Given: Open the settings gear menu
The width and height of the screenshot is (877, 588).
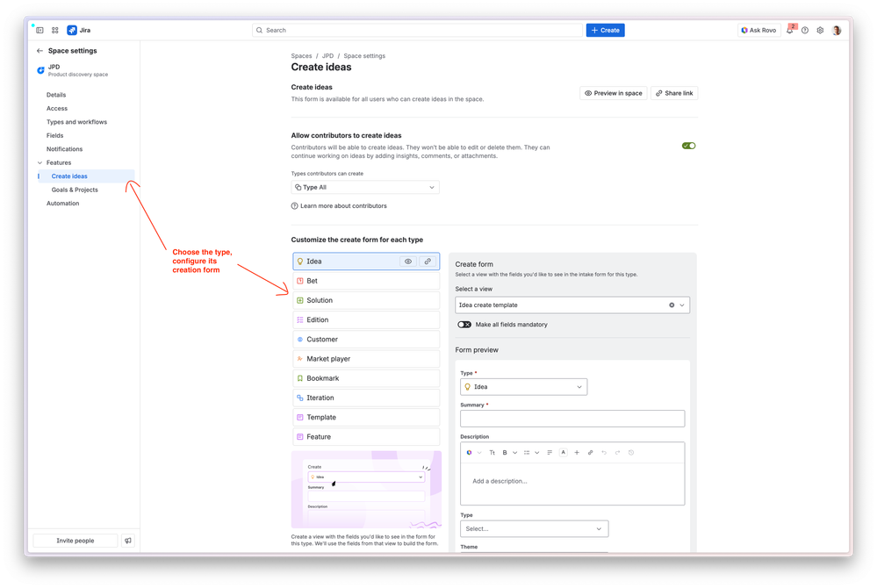Looking at the screenshot, I should pyautogui.click(x=820, y=30).
